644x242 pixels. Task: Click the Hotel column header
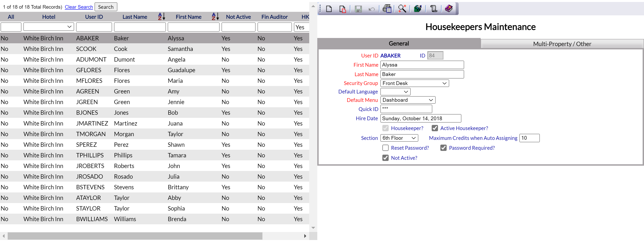point(49,17)
